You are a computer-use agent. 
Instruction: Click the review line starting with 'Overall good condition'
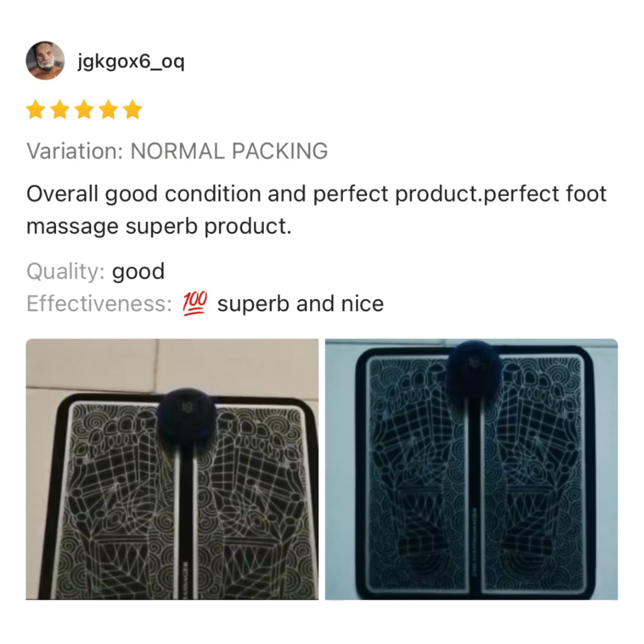pyautogui.click(x=316, y=194)
